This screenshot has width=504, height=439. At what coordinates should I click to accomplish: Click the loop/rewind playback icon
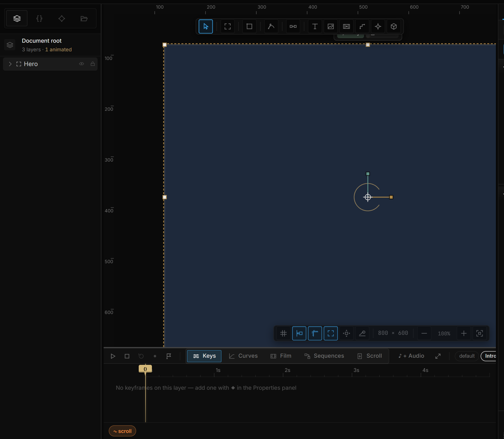pos(141,356)
